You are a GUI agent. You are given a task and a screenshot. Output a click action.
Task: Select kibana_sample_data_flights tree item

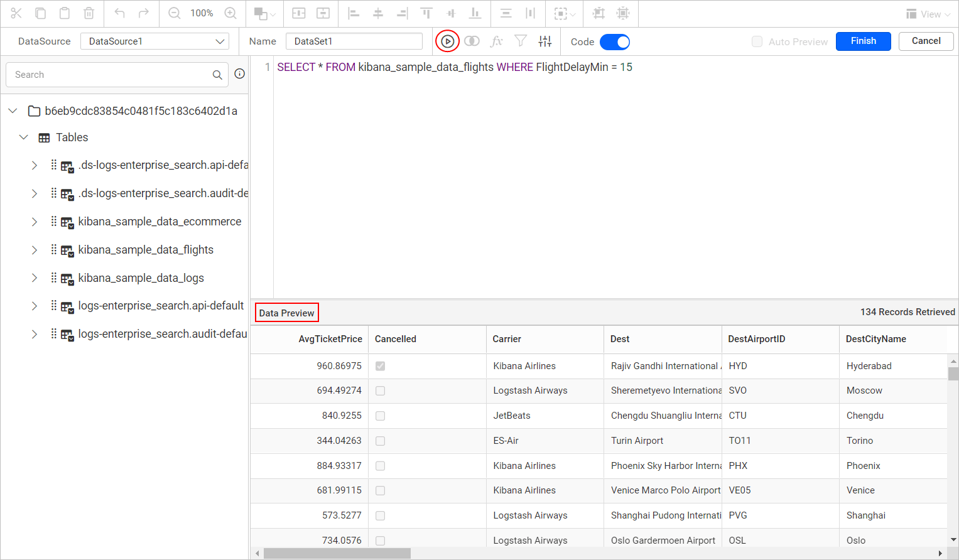coord(146,250)
